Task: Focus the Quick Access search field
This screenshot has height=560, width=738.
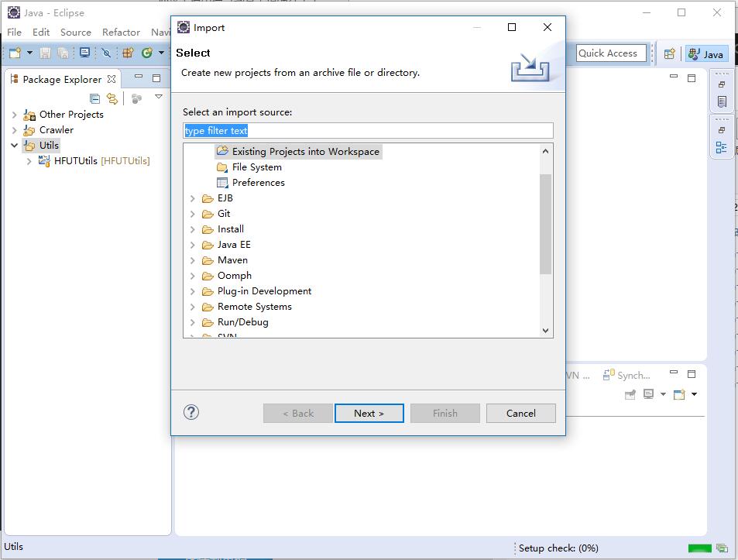Action: click(x=612, y=53)
